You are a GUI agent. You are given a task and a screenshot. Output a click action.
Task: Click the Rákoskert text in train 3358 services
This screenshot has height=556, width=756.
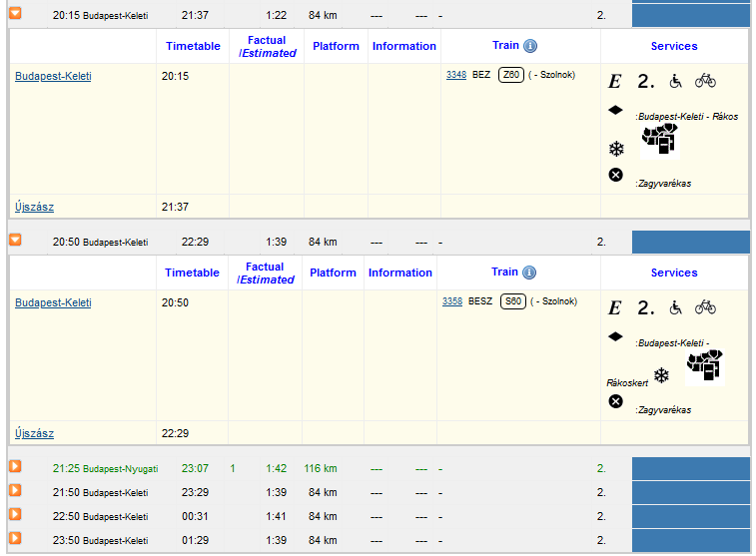pyautogui.click(x=627, y=383)
